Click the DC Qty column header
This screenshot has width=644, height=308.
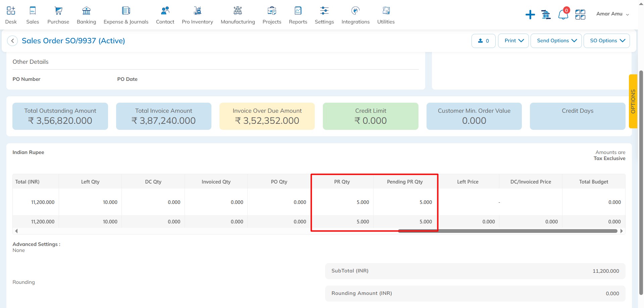coord(153,182)
